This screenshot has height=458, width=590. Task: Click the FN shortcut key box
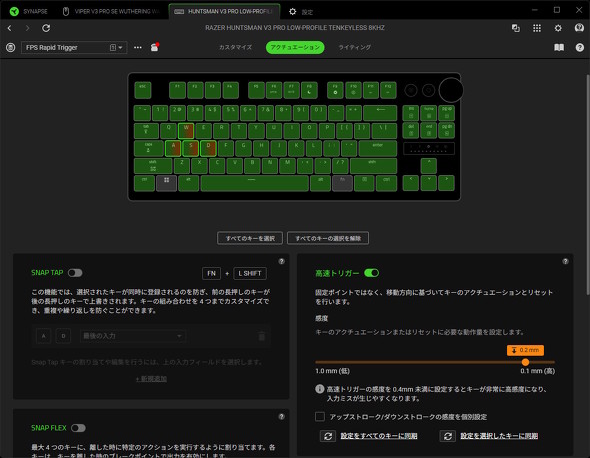tap(211, 273)
